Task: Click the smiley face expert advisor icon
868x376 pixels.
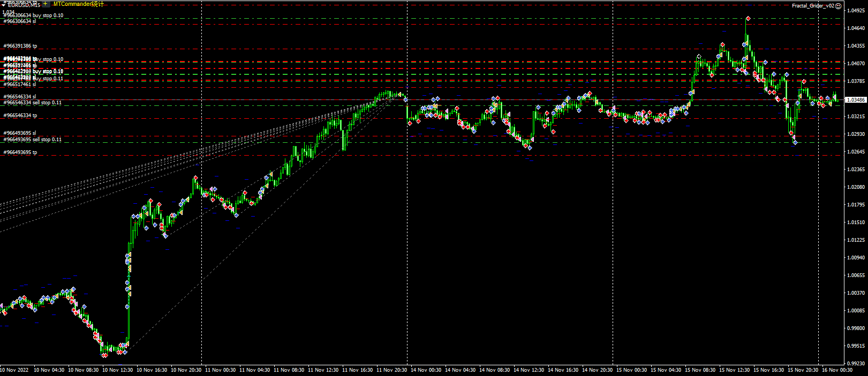Action: coord(838,5)
